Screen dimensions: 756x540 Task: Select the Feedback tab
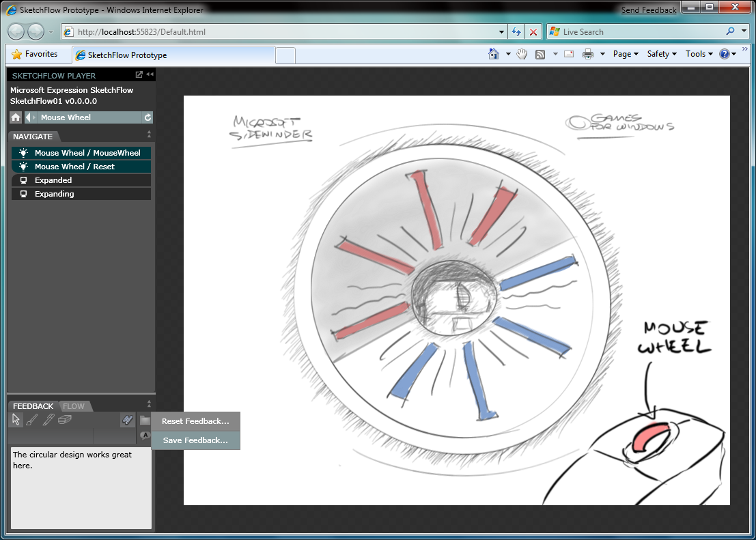[x=33, y=406]
